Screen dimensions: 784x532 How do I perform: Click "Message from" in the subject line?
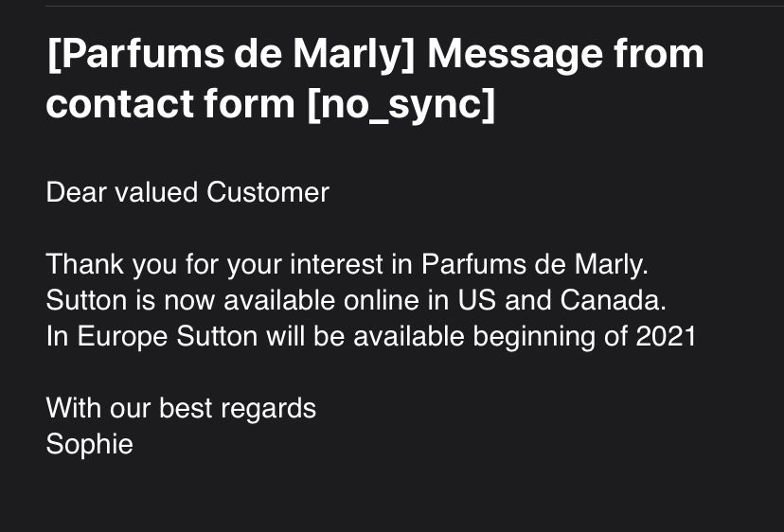point(565,54)
